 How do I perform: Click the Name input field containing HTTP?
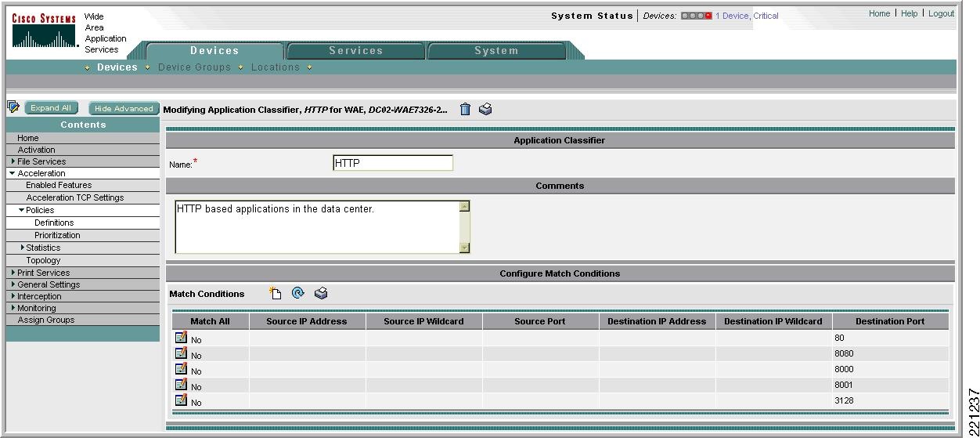393,163
